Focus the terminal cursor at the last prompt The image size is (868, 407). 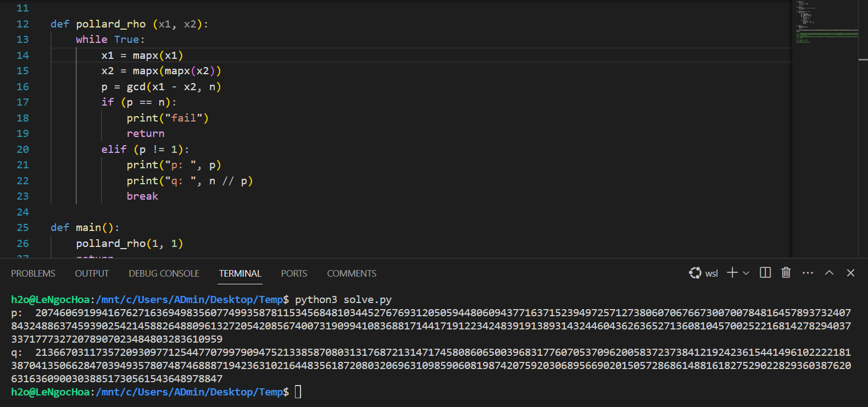tap(298, 392)
